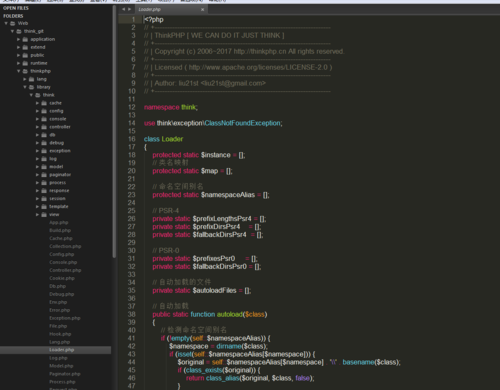Close the Loader.php tab
500x390 pixels.
pos(202,10)
